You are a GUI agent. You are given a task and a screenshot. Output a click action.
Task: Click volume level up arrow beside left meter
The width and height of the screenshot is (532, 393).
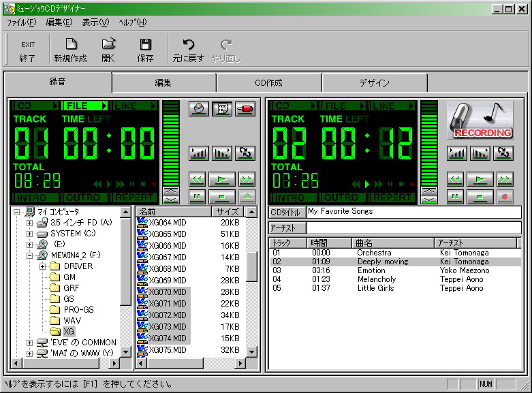(x=171, y=191)
